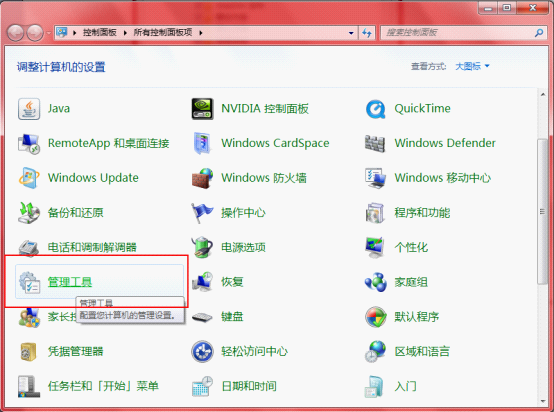Expand arrow after 所有控制面板项 breadcrumb
This screenshot has height=412, width=554.
pos(201,33)
